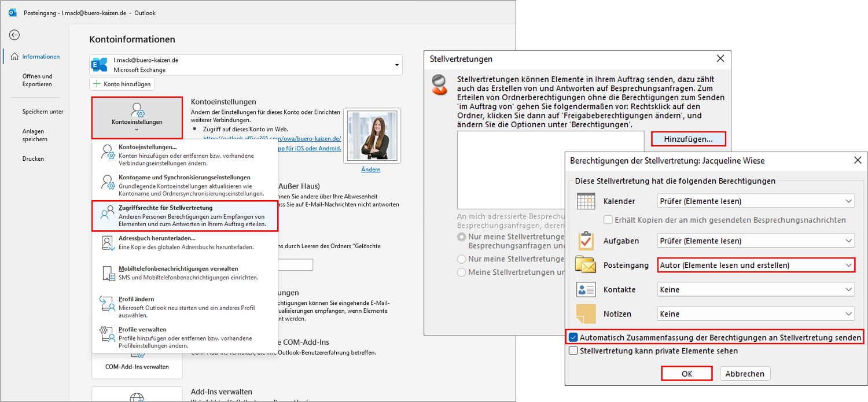Expand the Notizen permission dropdown
Image resolution: width=868 pixels, height=402 pixels.
click(x=756, y=314)
